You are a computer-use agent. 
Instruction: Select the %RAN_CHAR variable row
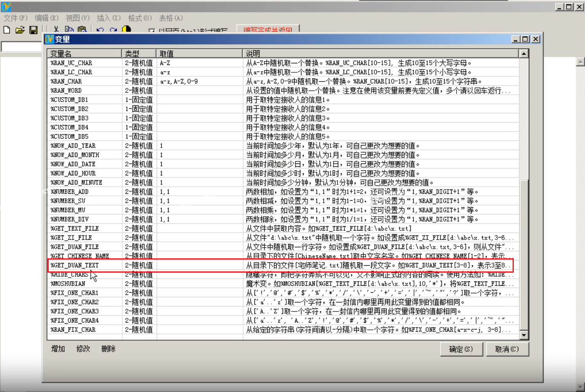pos(283,81)
